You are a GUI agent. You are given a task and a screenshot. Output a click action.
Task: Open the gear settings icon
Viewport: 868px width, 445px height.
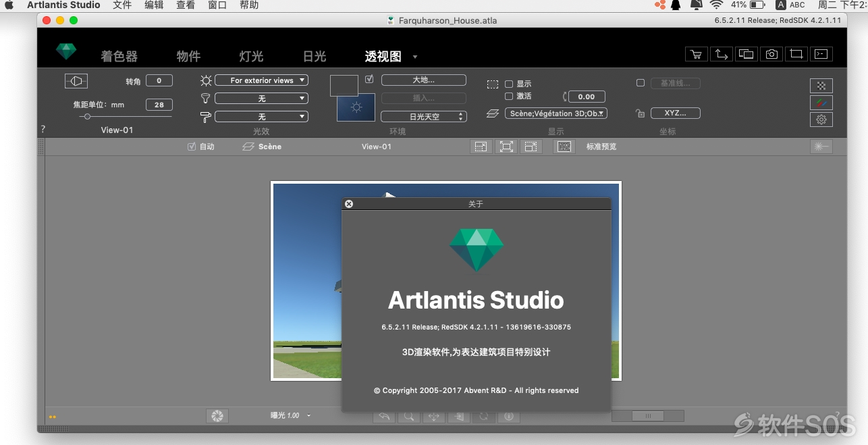[x=821, y=120]
